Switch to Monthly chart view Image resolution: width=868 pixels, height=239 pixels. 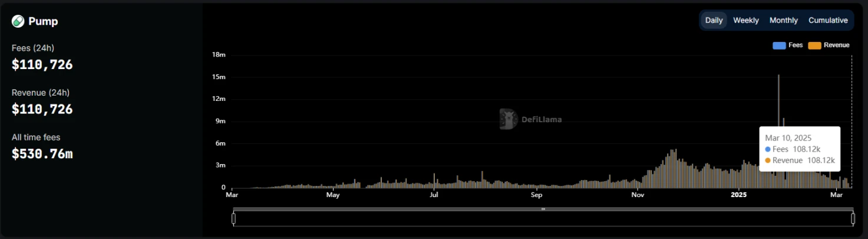point(783,20)
